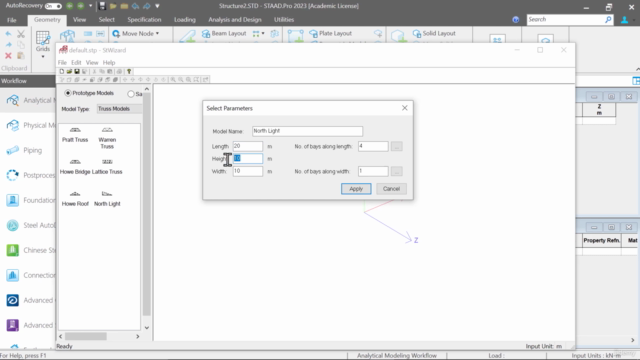Click the search magnifier icon
This screenshot has width=640, height=360.
pos(608,19)
